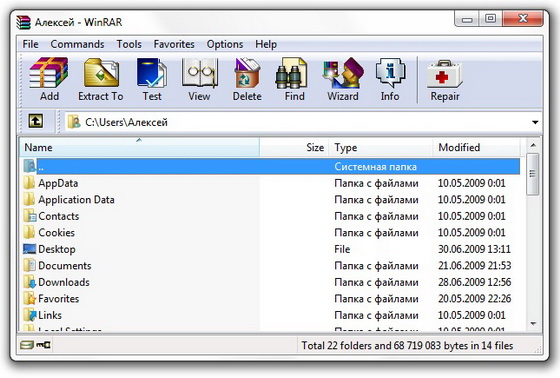
Task: Open the Options menu
Action: click(225, 44)
